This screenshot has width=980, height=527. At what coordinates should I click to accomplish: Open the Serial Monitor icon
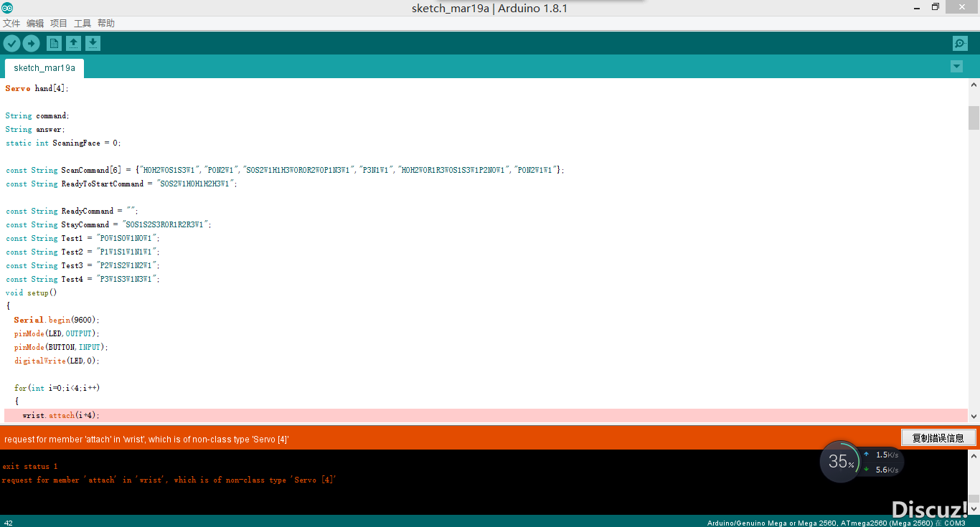point(960,44)
